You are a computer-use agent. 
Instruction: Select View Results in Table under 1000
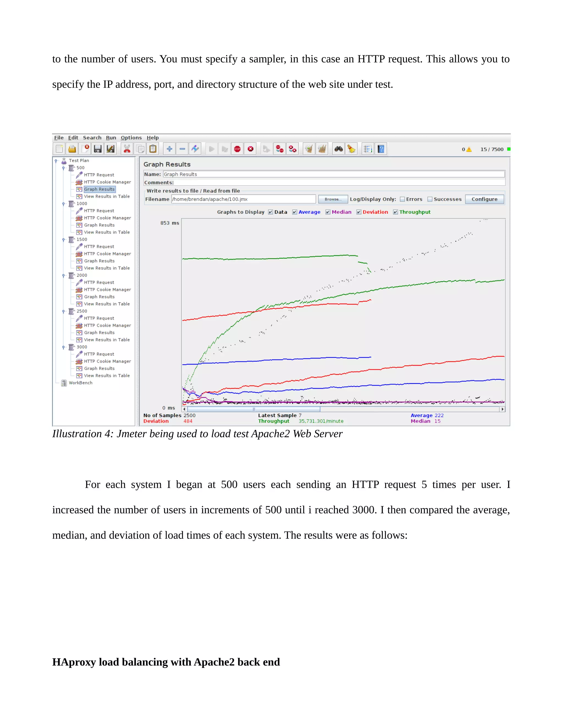tap(107, 232)
